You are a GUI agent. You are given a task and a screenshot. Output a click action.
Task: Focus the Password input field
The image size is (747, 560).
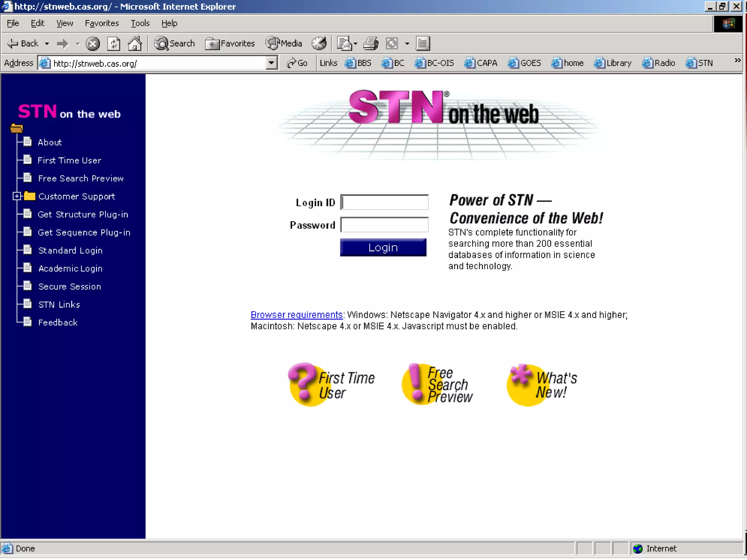coord(384,225)
